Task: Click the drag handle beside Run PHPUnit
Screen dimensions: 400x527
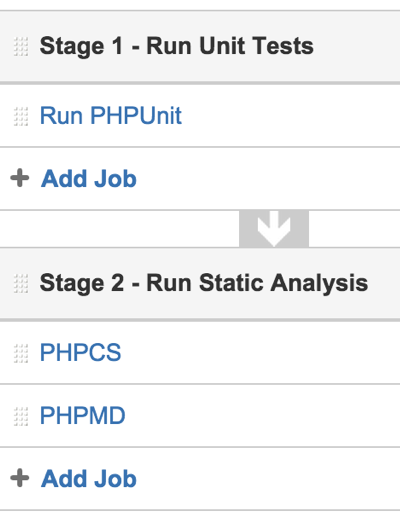Action: pyautogui.click(x=21, y=116)
